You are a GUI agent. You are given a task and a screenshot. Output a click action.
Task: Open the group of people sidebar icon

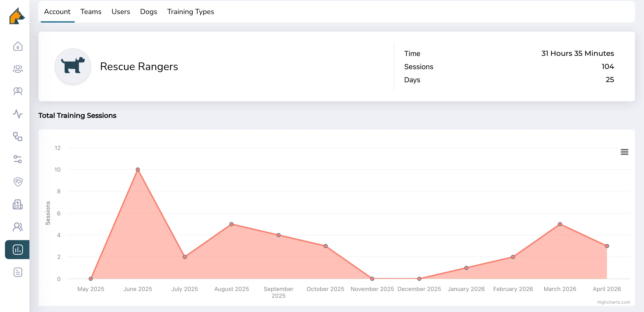pyautogui.click(x=18, y=69)
